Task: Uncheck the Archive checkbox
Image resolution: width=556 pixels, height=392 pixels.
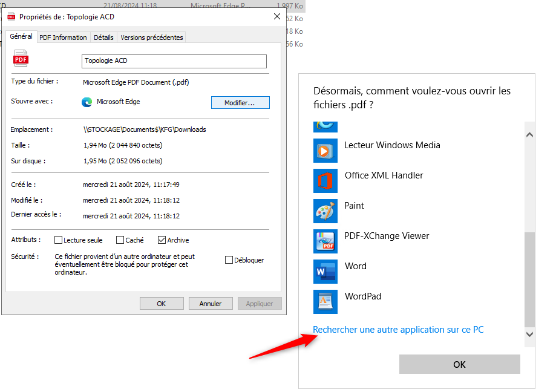Action: point(162,240)
